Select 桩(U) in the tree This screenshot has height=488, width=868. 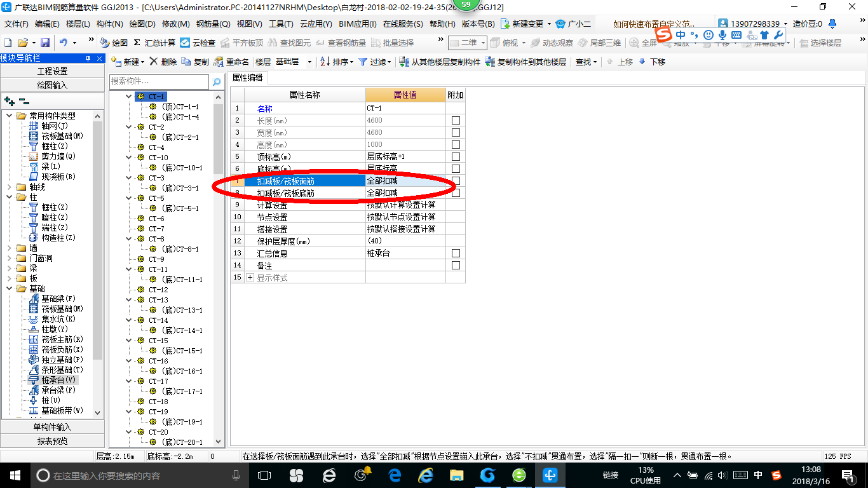click(50, 400)
